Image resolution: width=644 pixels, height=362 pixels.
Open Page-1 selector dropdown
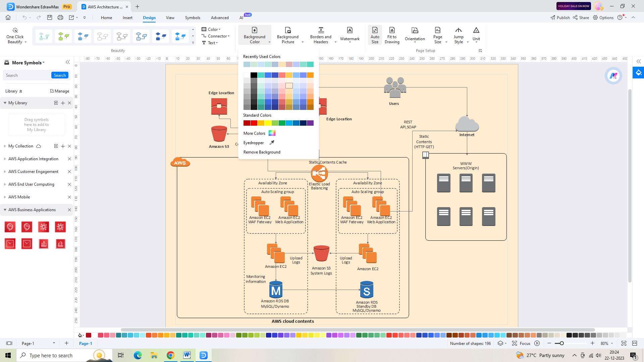click(54, 343)
